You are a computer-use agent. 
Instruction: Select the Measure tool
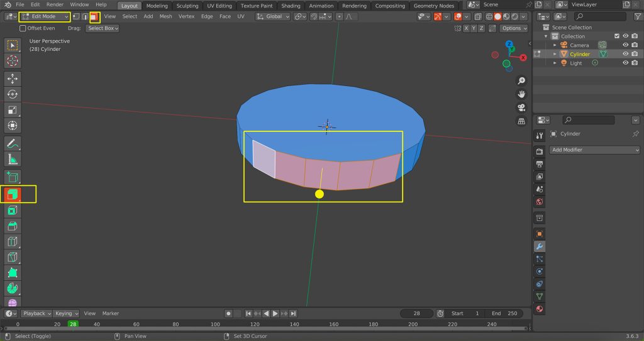coord(13,160)
